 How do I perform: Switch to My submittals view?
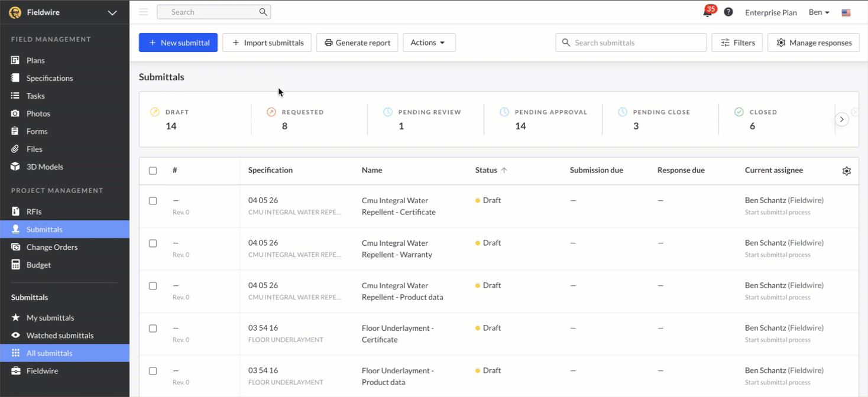point(50,318)
